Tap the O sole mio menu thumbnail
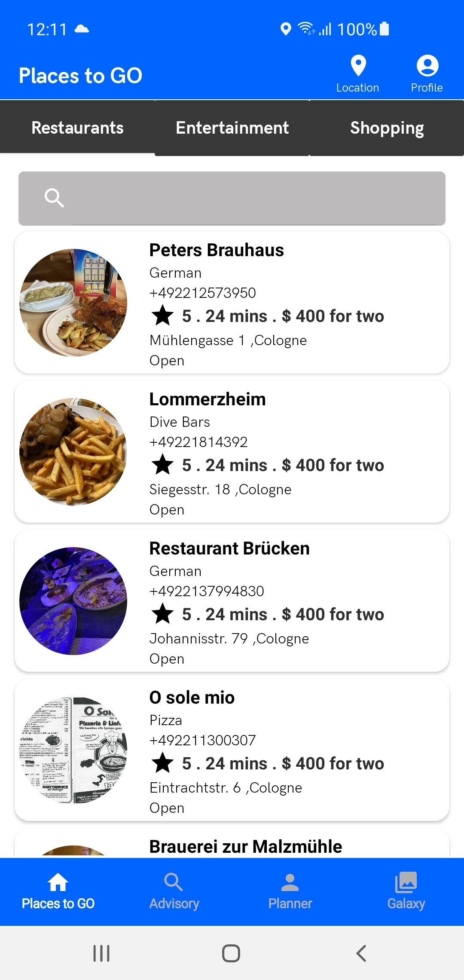 pos(73,750)
